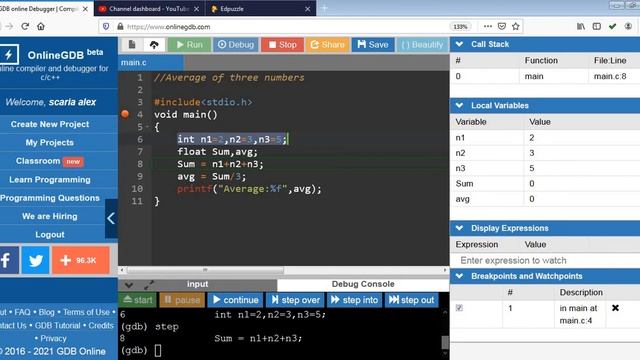This screenshot has width=640, height=360.
Task: Collapse the left sidebar with arrow
Action: click(x=111, y=218)
